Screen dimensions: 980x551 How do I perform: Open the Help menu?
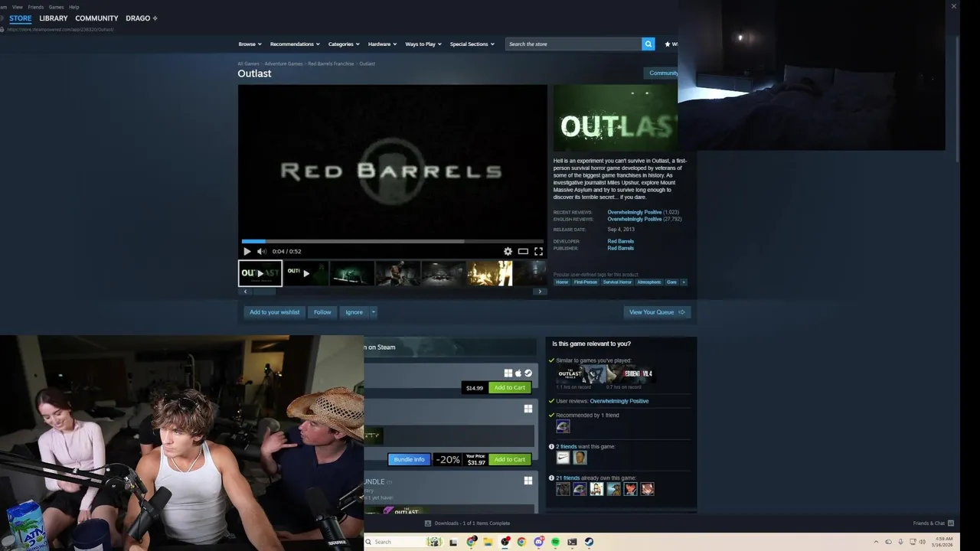coord(74,7)
